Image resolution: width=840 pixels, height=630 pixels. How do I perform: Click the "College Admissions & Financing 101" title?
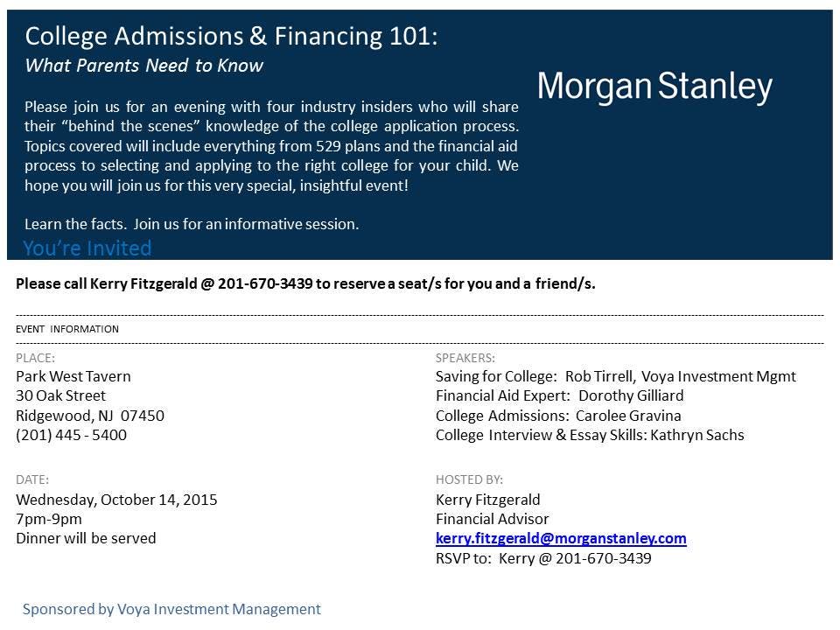(x=231, y=37)
